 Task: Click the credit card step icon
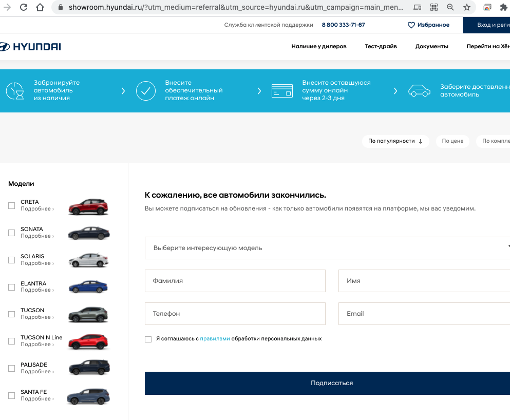[282, 91]
